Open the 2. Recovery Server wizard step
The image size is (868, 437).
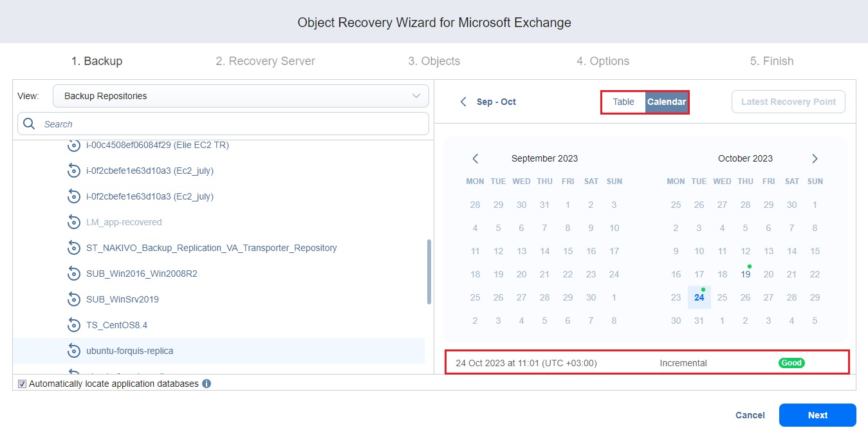(x=265, y=61)
